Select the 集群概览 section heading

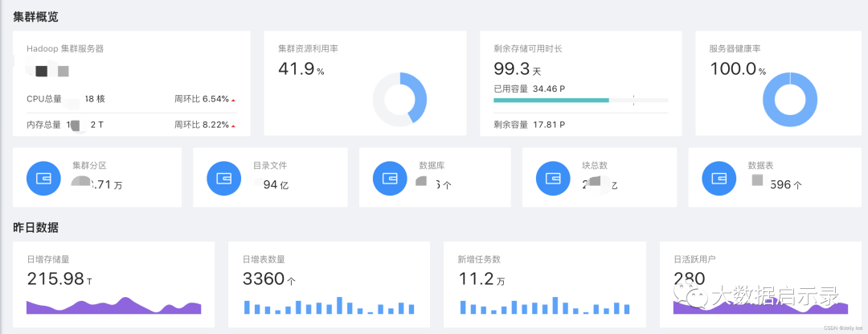coord(36,17)
